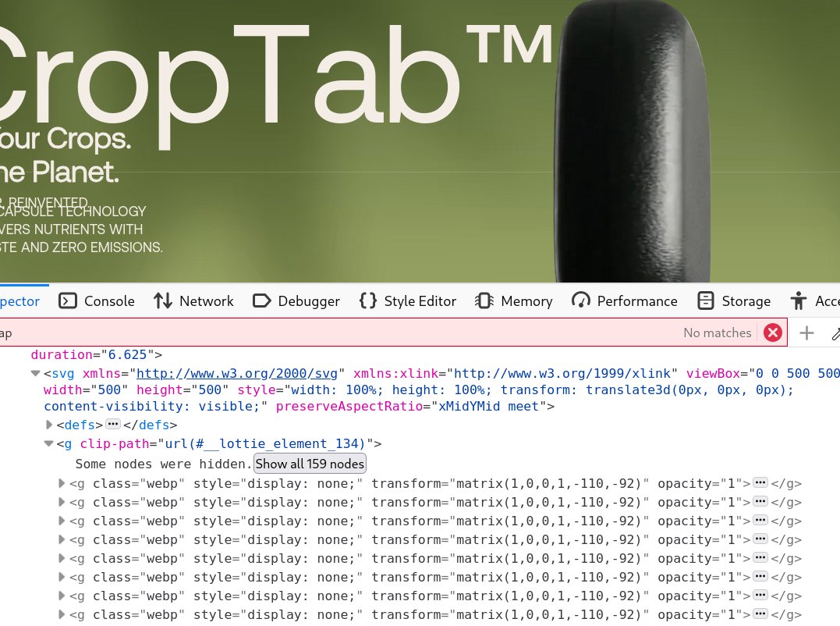840x626 pixels.
Task: Expand the first g class webp node
Action: coord(62,483)
